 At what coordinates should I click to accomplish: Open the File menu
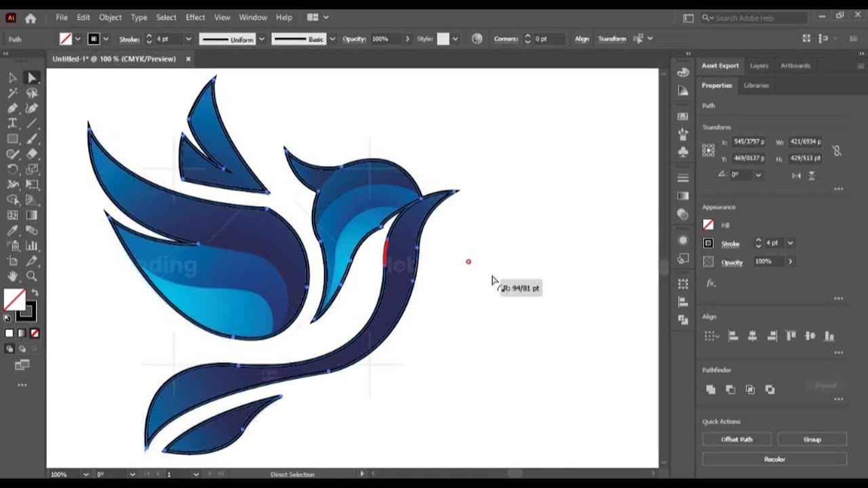[x=62, y=17]
